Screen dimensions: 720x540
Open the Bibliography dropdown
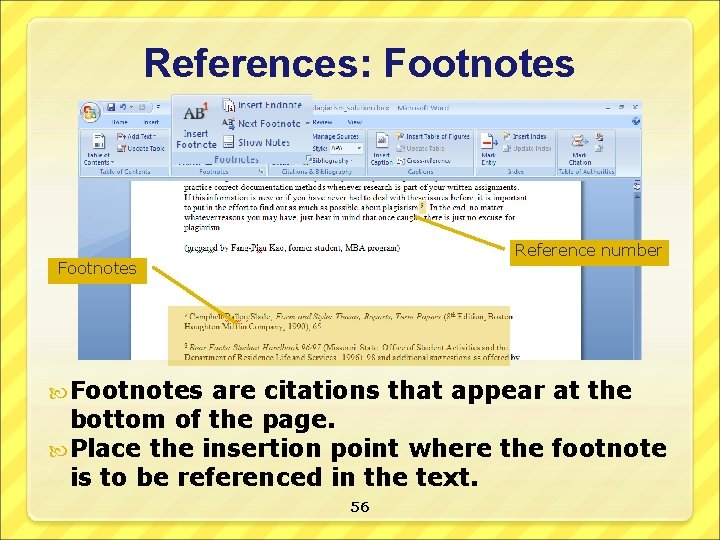pyautogui.click(x=330, y=161)
